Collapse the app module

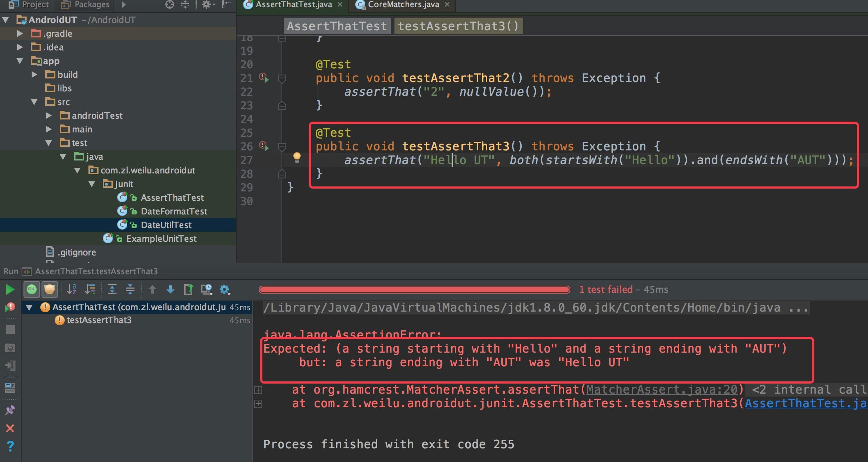pos(20,61)
